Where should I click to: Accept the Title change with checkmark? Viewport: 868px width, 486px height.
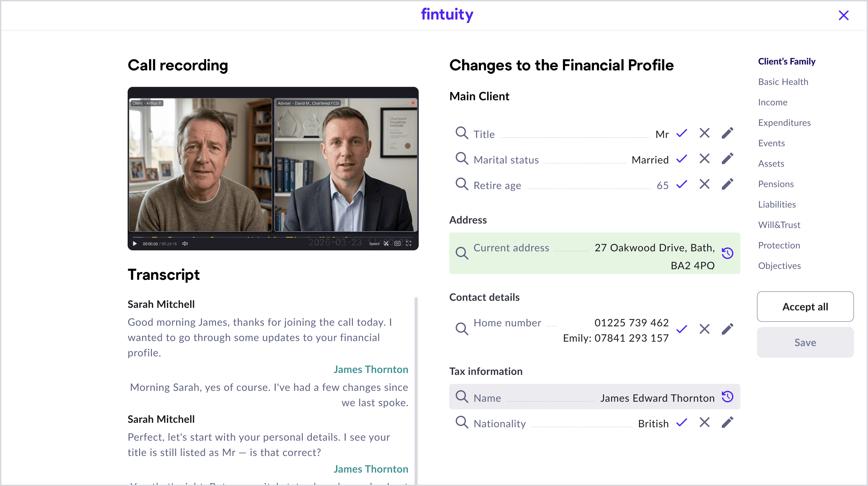681,133
